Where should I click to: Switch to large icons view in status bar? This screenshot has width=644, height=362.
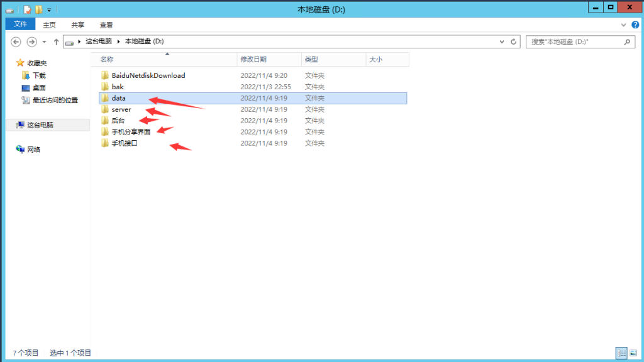(x=632, y=353)
